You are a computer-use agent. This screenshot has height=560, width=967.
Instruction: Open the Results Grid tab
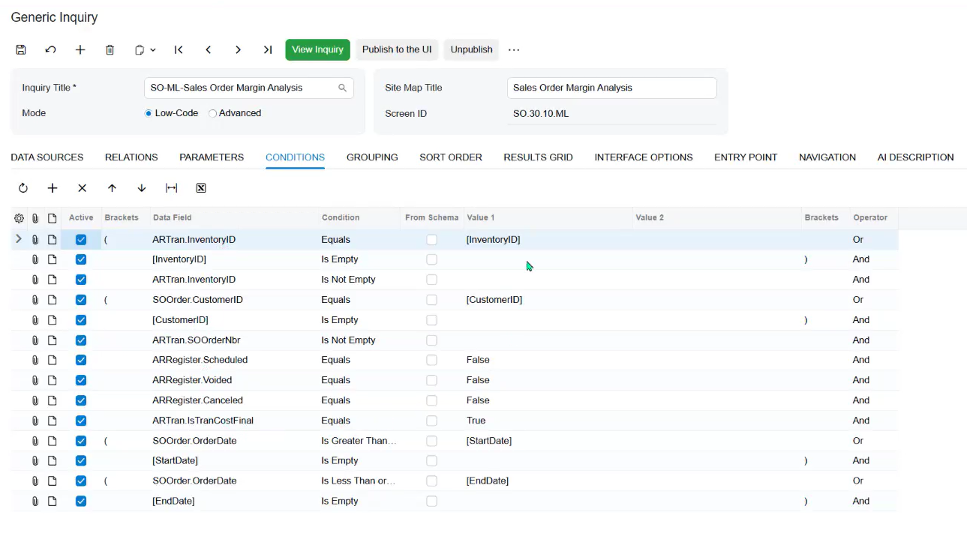pyautogui.click(x=538, y=157)
